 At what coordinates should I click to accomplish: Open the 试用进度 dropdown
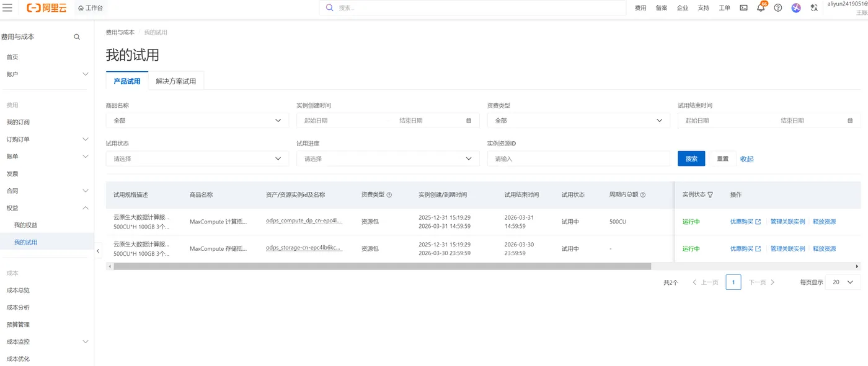[388, 159]
